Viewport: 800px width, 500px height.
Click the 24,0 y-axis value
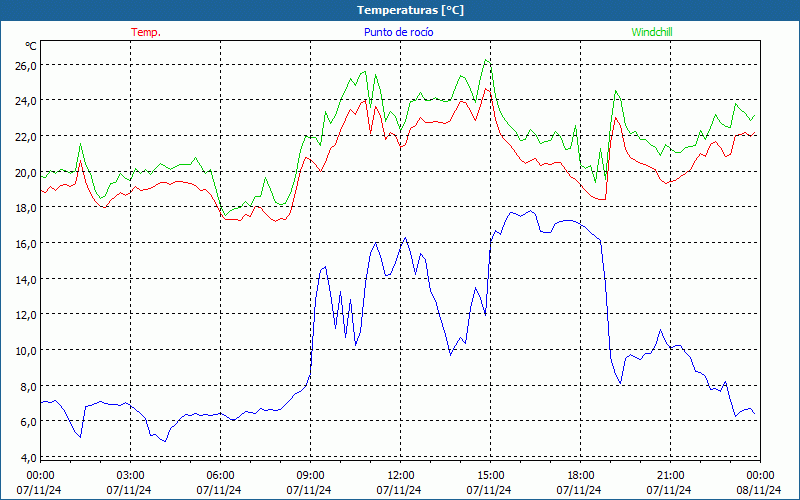[28, 101]
